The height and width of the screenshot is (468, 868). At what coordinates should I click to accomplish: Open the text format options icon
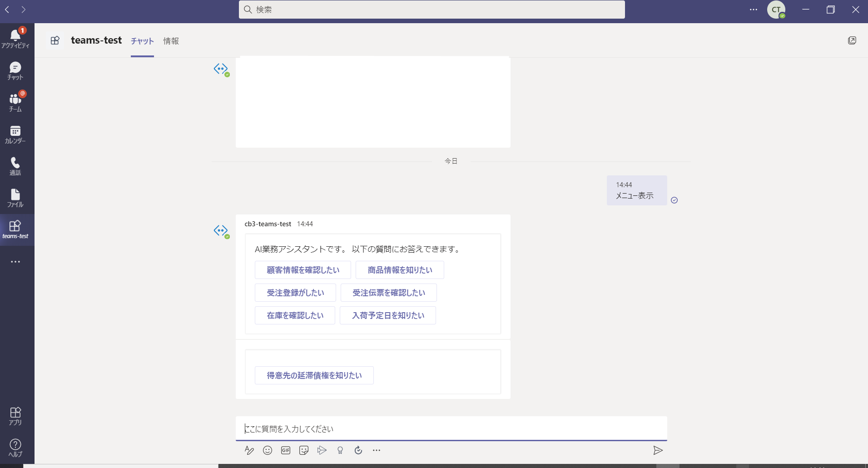(x=249, y=450)
